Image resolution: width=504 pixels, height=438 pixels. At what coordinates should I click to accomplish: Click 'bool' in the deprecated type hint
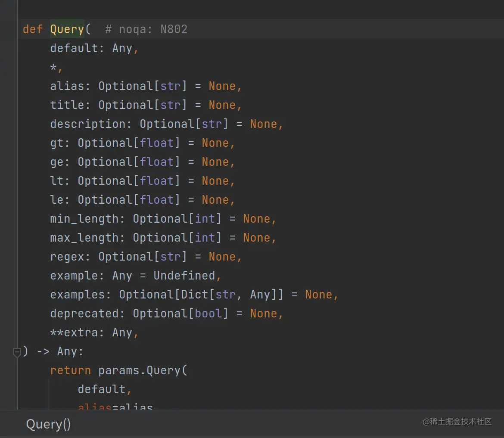208,314
